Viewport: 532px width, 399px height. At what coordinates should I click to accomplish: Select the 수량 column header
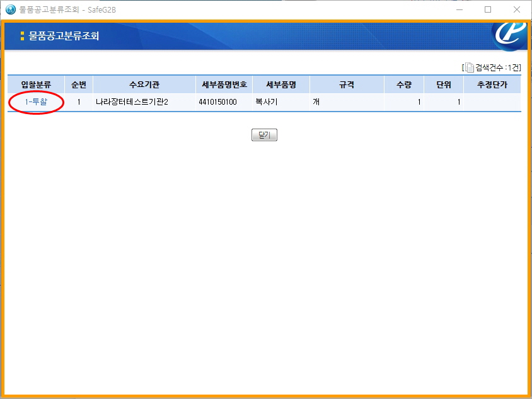pyautogui.click(x=404, y=84)
